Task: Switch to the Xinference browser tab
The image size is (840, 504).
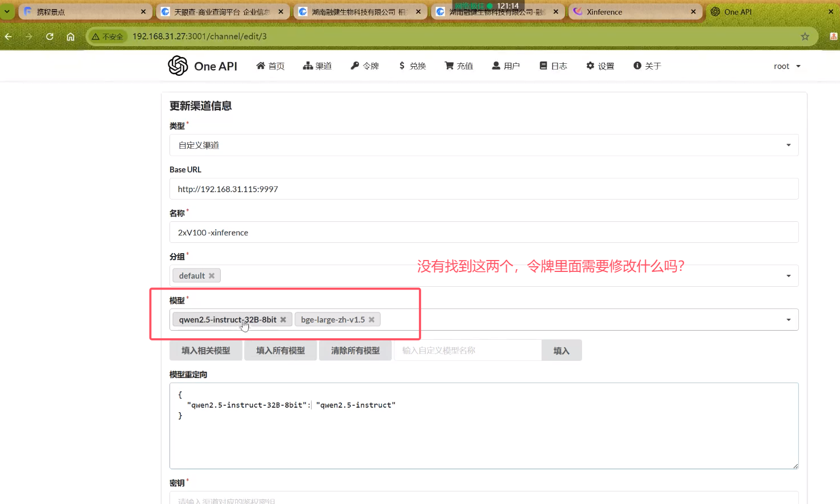Action: pos(628,11)
